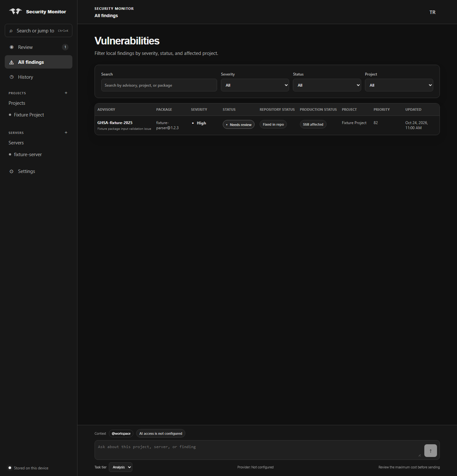Click the Stored on this device status
457x476 pixels.
[x=29, y=468]
